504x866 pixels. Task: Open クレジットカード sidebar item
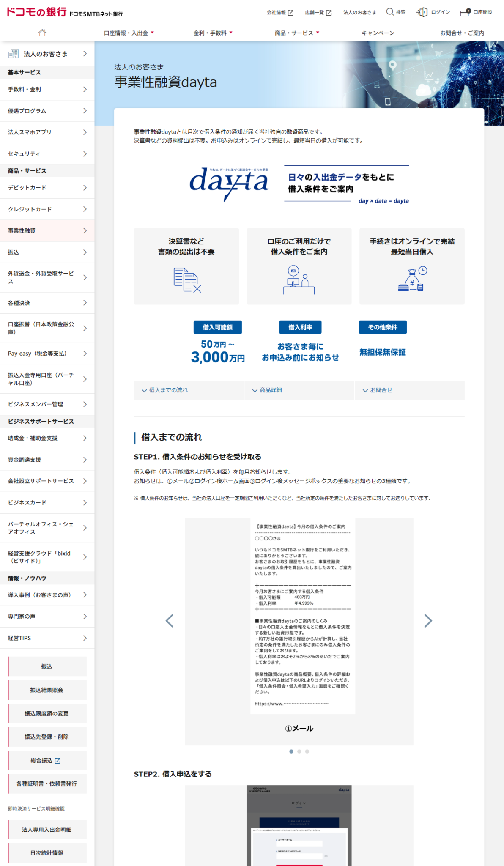[47, 209]
